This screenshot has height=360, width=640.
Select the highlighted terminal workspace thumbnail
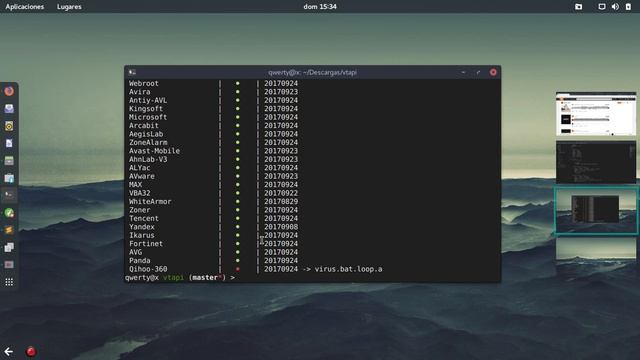coord(596,211)
